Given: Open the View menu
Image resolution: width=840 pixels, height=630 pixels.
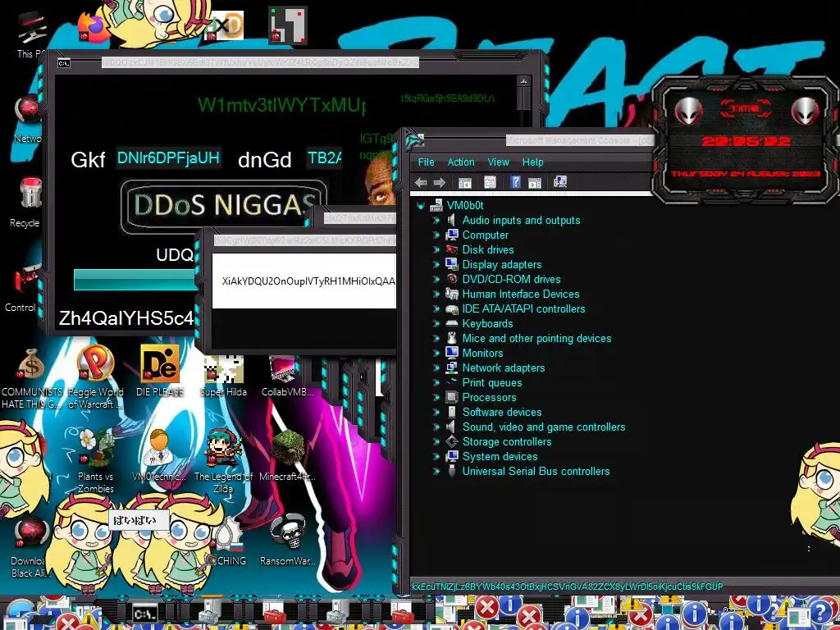Looking at the screenshot, I should (498, 162).
